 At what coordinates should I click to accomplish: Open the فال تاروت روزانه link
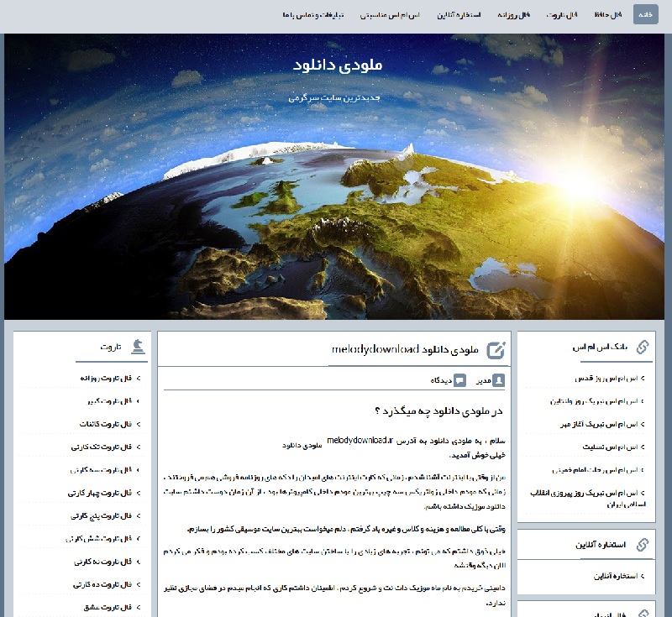106,379
